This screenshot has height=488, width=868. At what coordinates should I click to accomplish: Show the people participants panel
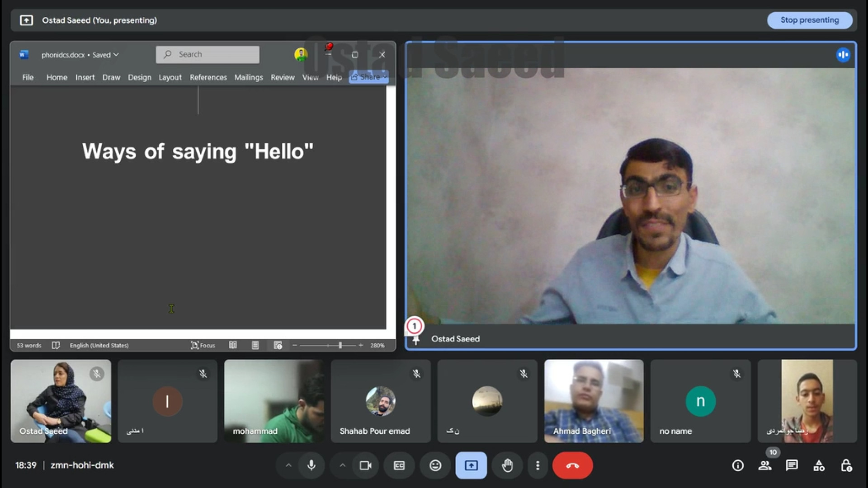pos(765,465)
